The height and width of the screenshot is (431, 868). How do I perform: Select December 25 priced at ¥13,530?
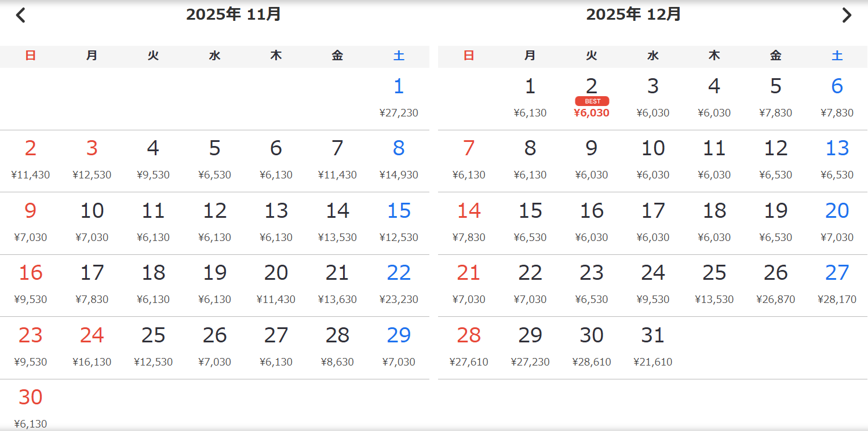point(714,284)
